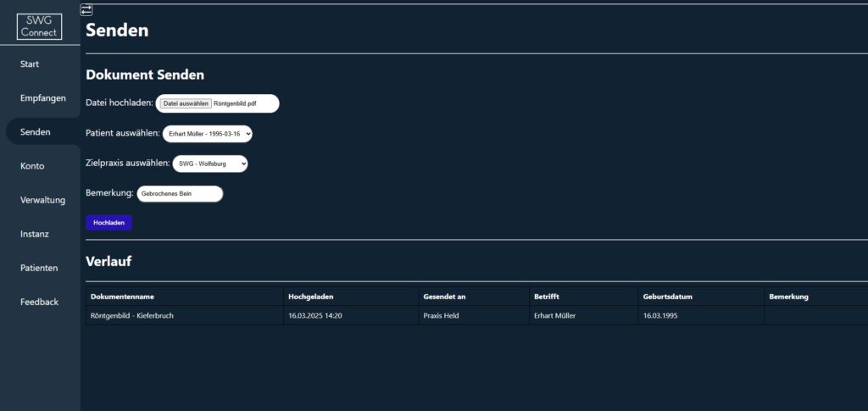Click the SWG Connect logo
Viewport: 868px width, 411px height.
click(39, 26)
